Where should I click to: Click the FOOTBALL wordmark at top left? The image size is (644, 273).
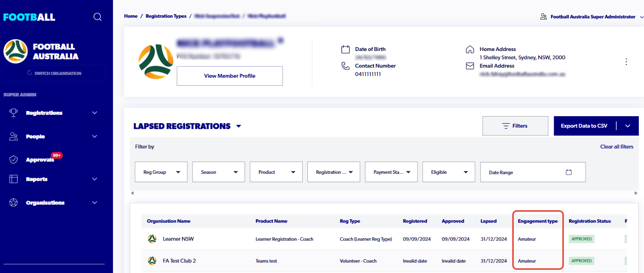29,17
